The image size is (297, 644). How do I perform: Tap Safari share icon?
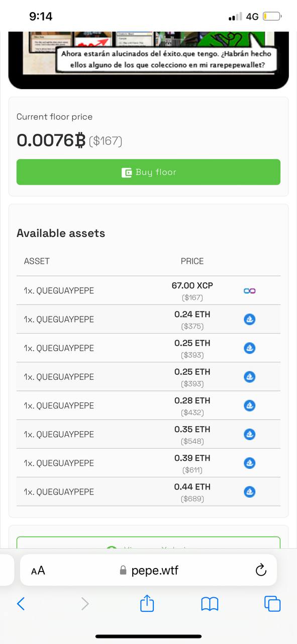click(147, 603)
